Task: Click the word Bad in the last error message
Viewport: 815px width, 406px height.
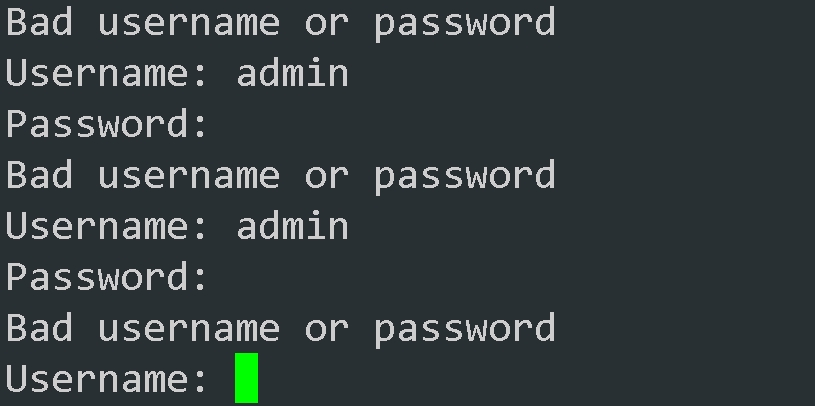Action: coord(40,328)
